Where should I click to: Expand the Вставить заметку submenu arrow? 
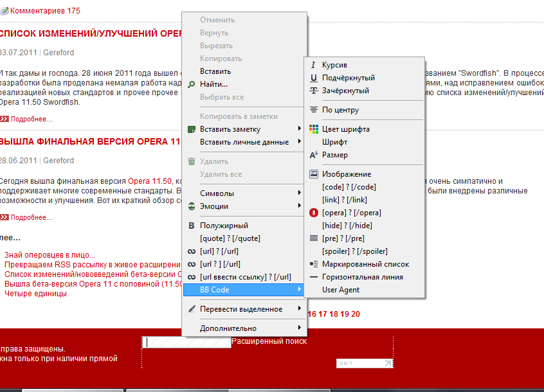(x=300, y=129)
